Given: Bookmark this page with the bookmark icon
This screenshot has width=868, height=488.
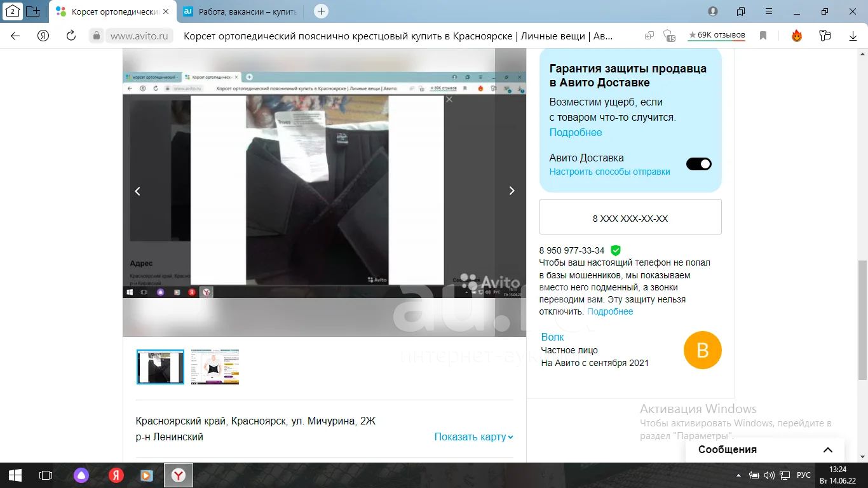Looking at the screenshot, I should 764,36.
